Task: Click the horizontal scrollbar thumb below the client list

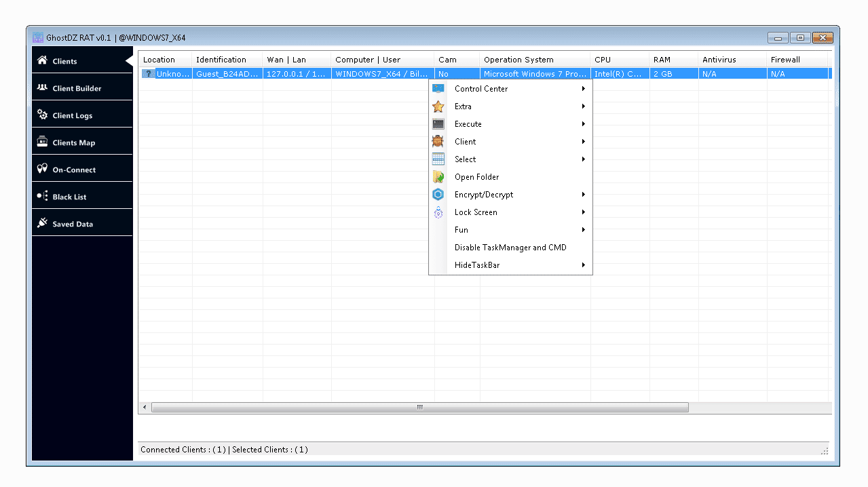Action: pos(419,408)
